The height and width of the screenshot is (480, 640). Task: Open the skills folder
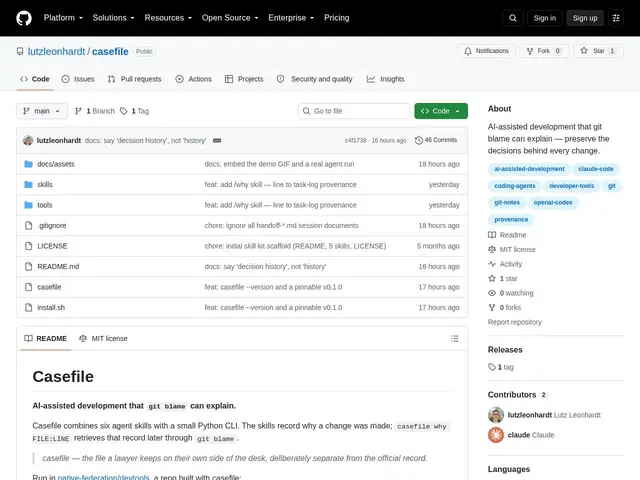(x=45, y=184)
